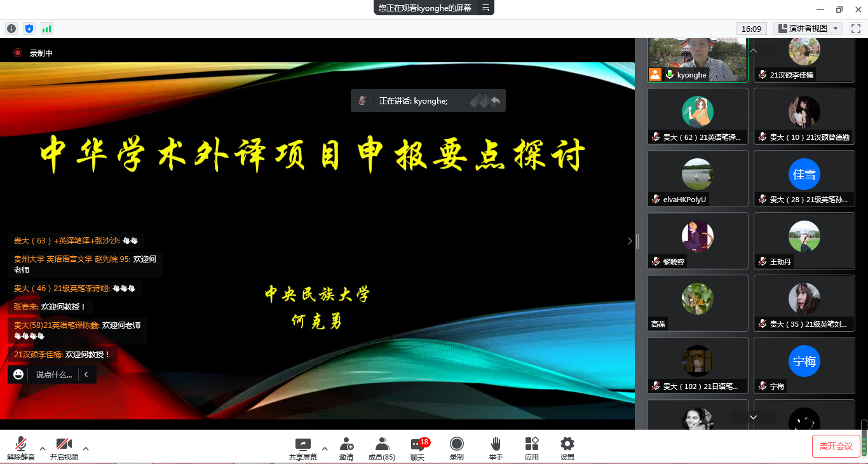
Task: Open Settings (设置)
Action: [x=567, y=449]
